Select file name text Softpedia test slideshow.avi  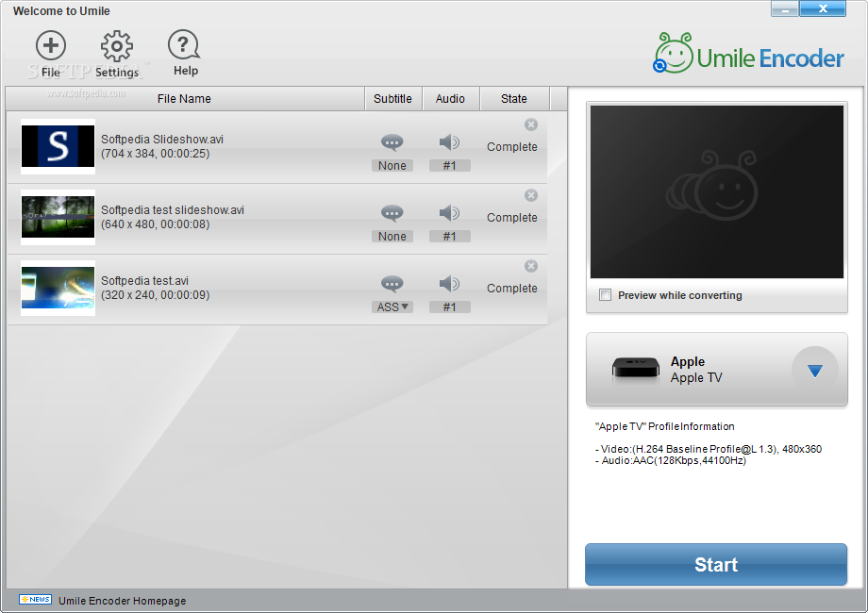pyautogui.click(x=172, y=210)
